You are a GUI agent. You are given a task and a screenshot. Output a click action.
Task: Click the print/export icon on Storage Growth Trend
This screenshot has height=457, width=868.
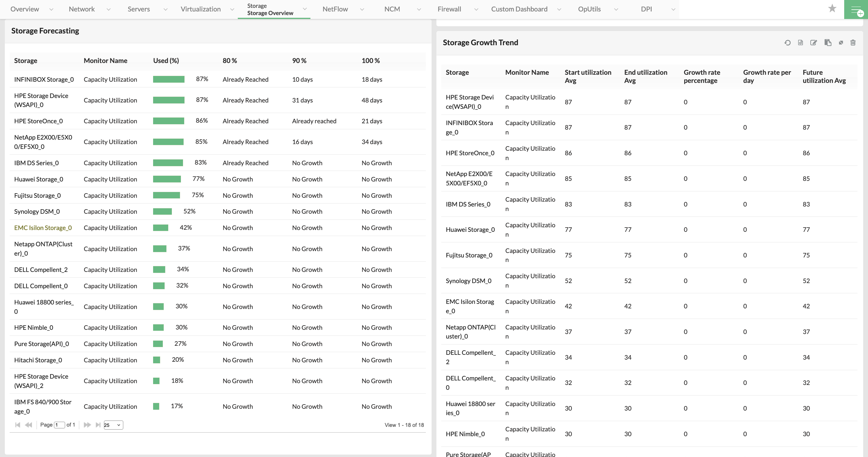pos(800,43)
